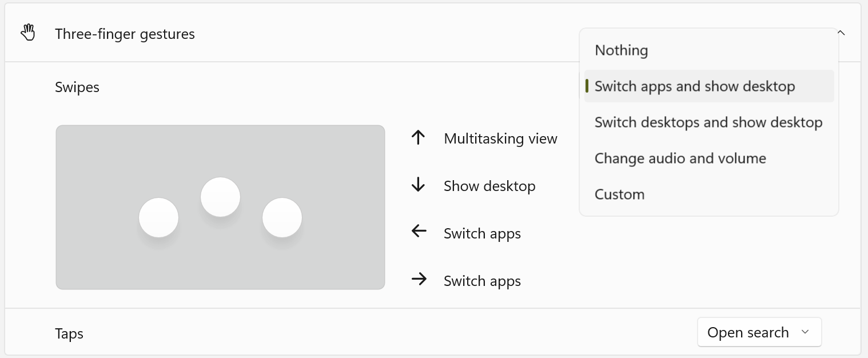Click the Show desktop swipe label
This screenshot has width=868, height=358.
[x=489, y=186]
